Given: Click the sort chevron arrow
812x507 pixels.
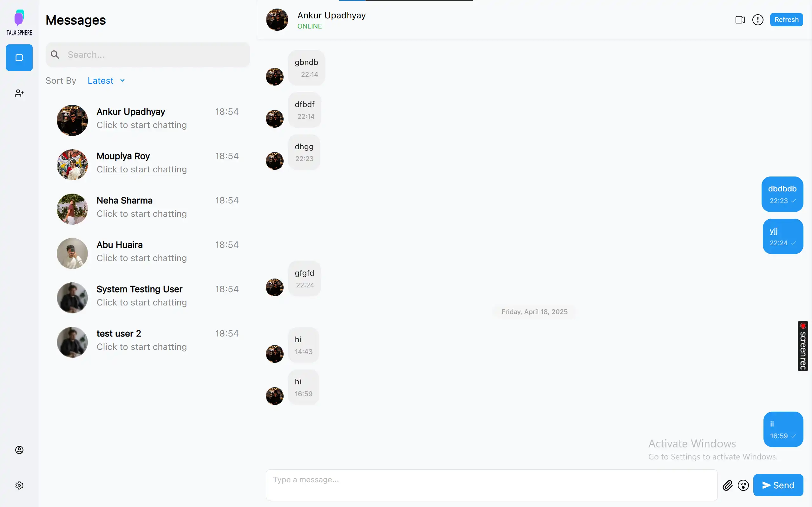Looking at the screenshot, I should click(122, 81).
